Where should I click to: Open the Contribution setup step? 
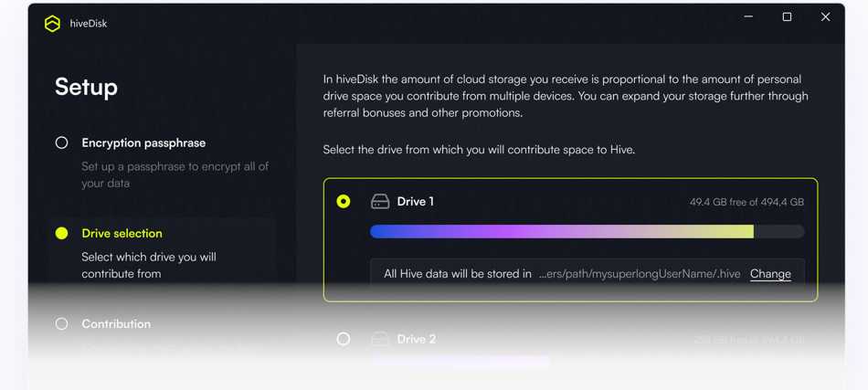116,323
